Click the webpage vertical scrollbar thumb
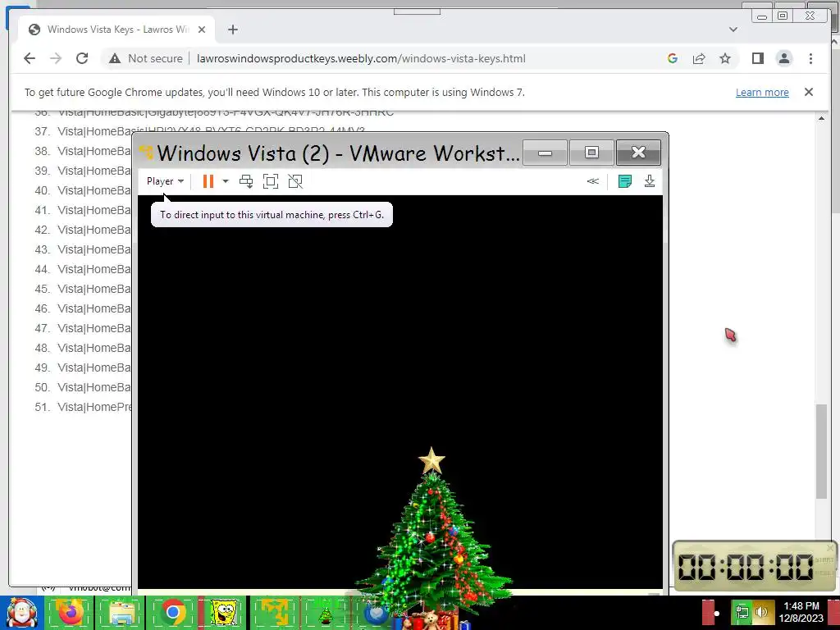The width and height of the screenshot is (840, 630). (821, 451)
